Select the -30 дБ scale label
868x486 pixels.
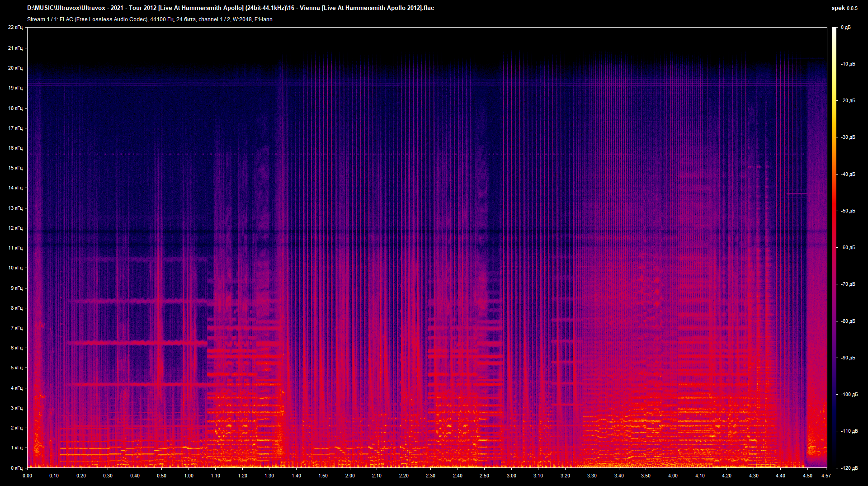pyautogui.click(x=848, y=137)
